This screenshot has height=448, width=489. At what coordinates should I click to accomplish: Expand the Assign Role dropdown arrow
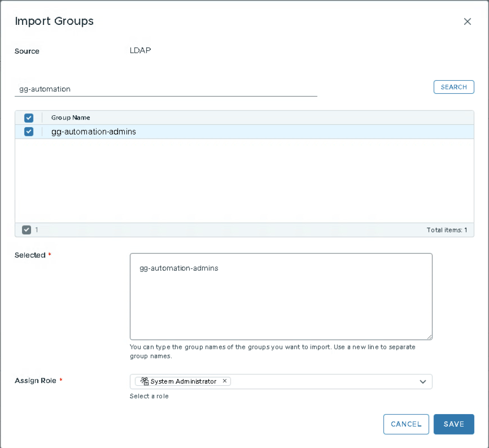423,382
